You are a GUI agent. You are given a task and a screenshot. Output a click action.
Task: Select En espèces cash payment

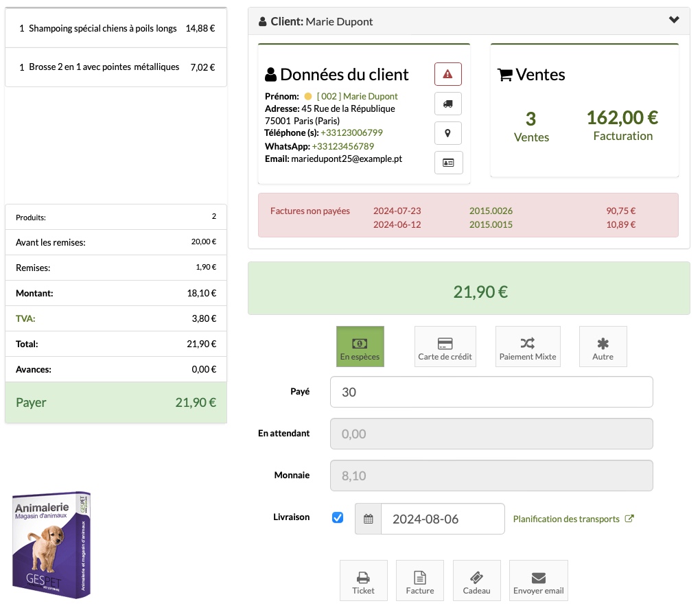pos(360,347)
